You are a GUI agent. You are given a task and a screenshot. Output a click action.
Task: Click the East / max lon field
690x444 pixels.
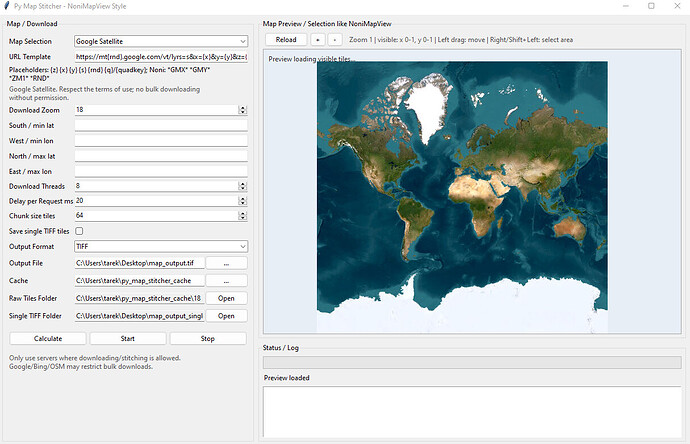(x=161, y=172)
